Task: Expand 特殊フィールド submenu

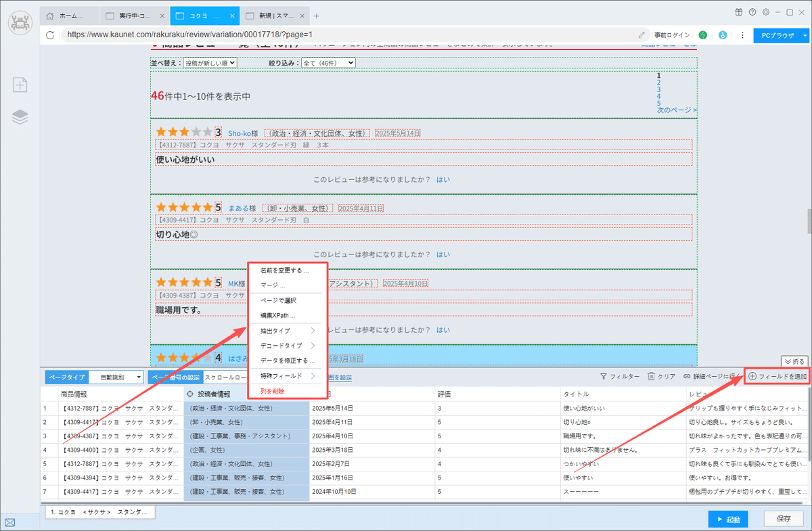Action: [288, 375]
